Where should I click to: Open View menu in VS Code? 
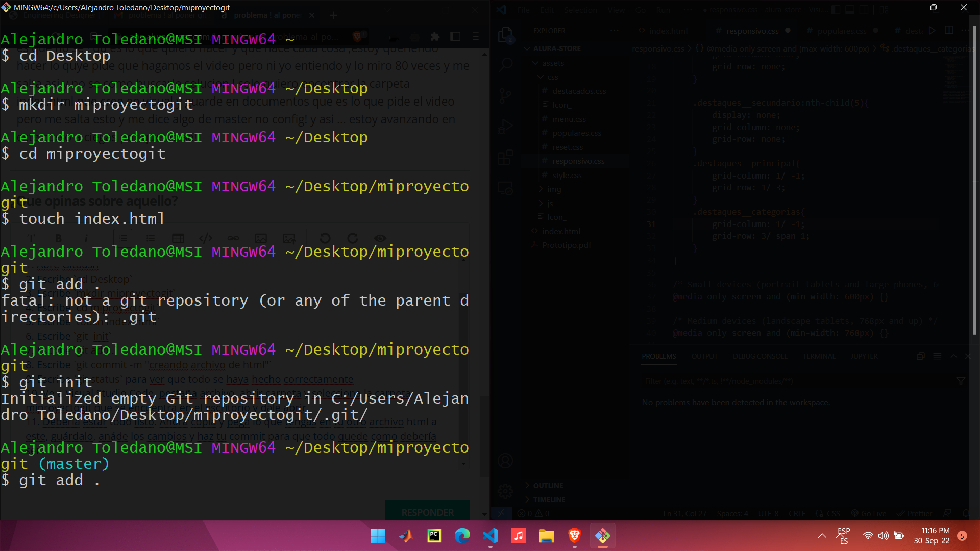616,10
